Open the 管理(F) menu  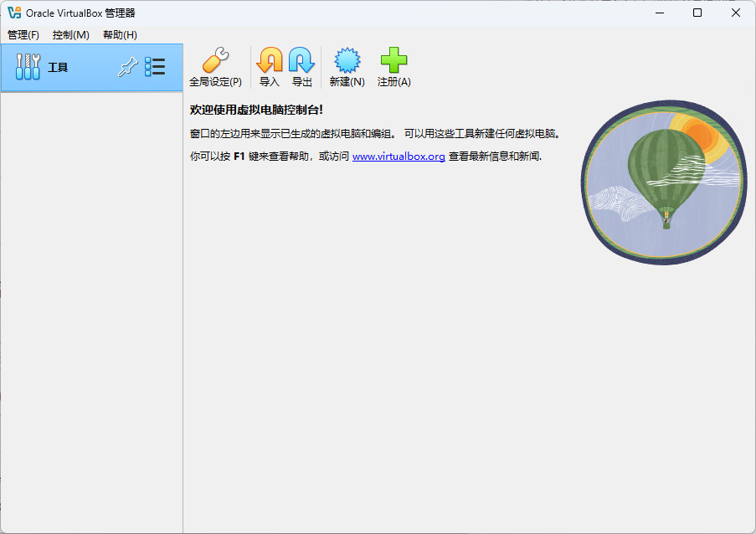23,34
